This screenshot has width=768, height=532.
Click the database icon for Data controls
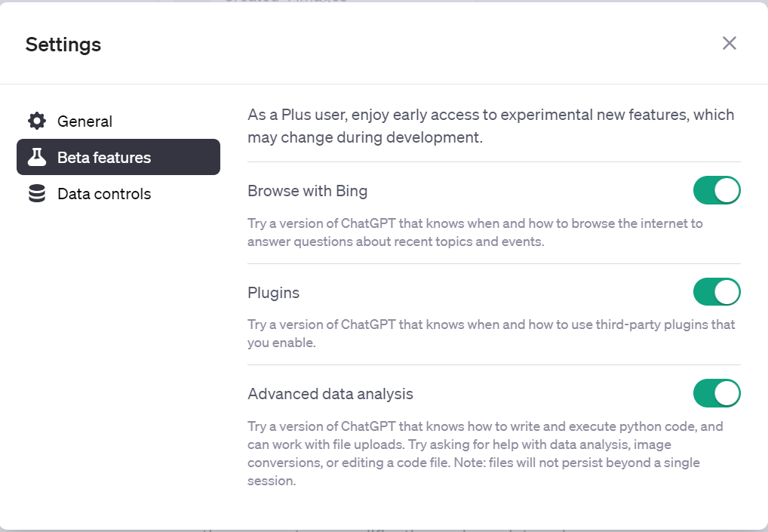pos(37,194)
